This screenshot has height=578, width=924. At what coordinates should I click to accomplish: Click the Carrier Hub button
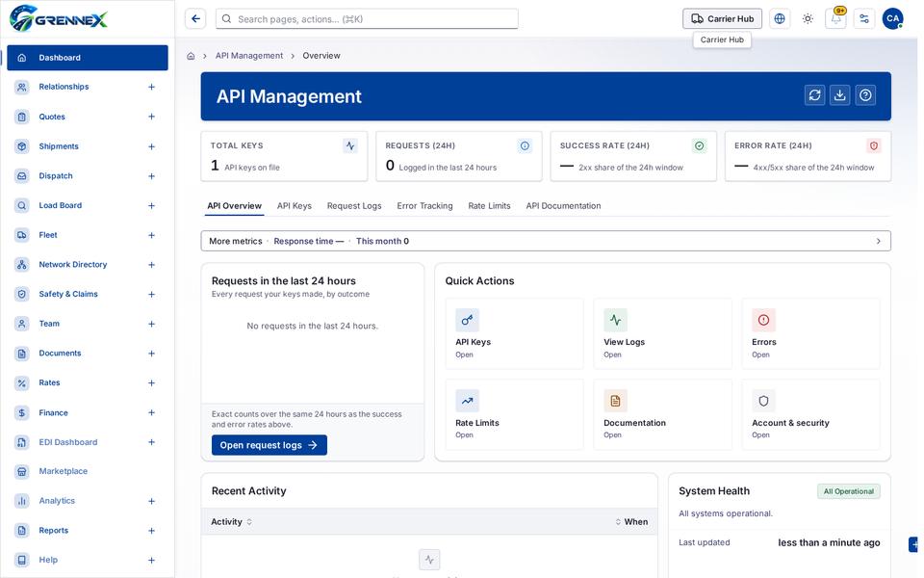click(x=722, y=19)
